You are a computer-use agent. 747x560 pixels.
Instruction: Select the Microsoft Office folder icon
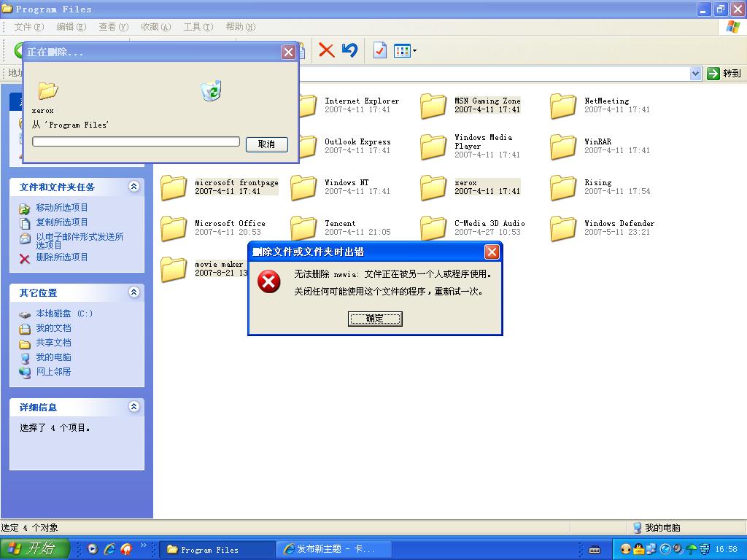tap(174, 228)
